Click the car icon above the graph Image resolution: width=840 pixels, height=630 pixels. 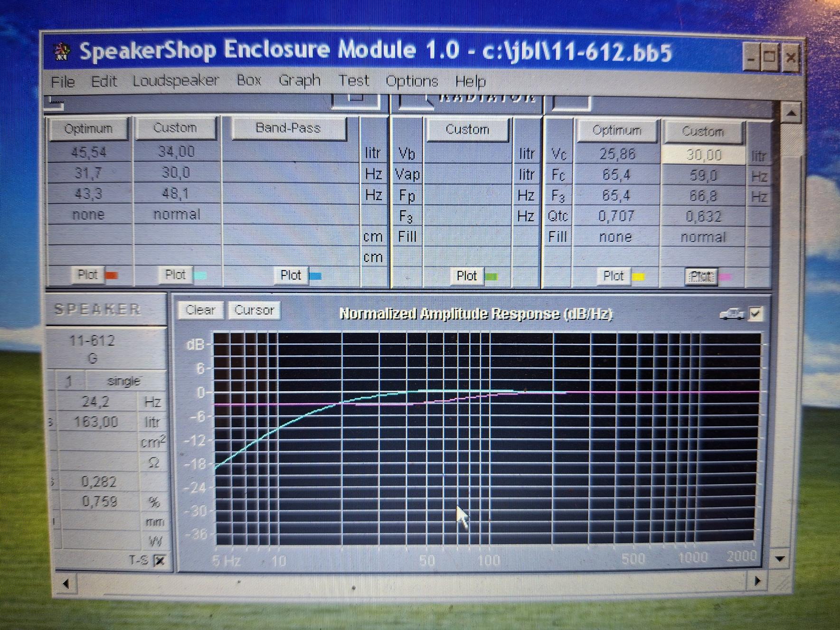coord(731,313)
